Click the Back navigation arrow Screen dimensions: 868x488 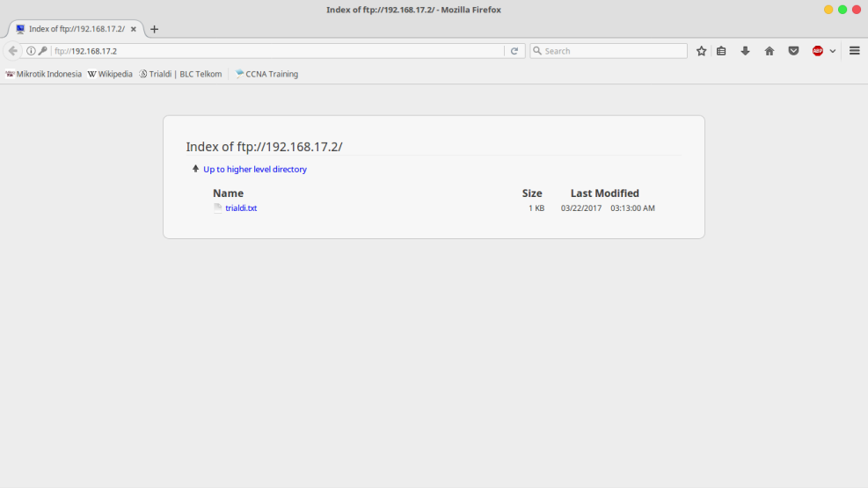(13, 51)
